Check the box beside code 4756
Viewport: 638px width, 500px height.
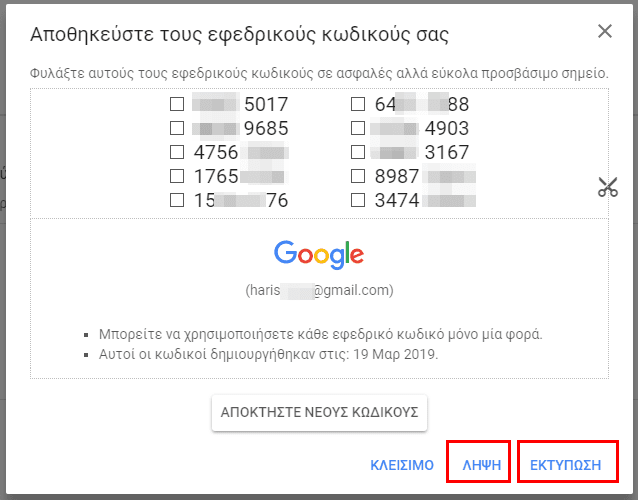177,152
